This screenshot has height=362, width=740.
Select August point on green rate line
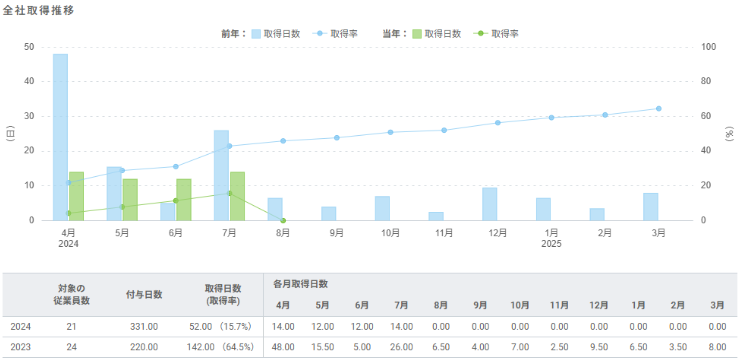pyautogui.click(x=283, y=220)
